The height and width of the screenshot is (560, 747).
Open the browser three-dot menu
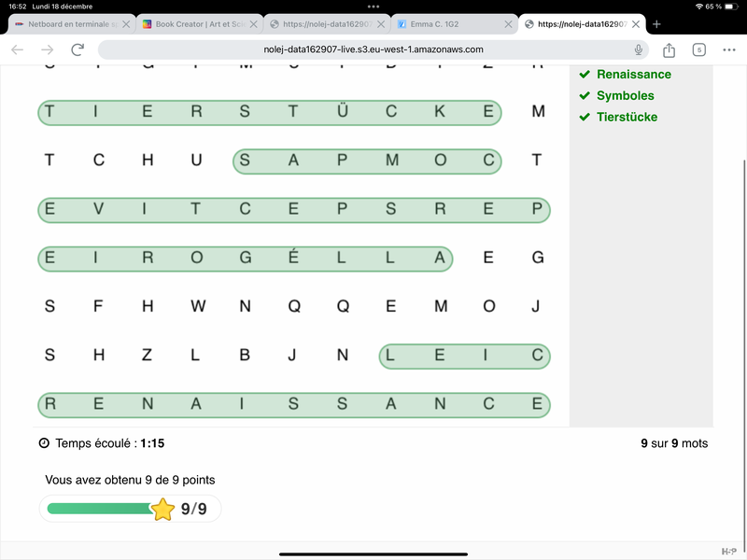(x=729, y=49)
